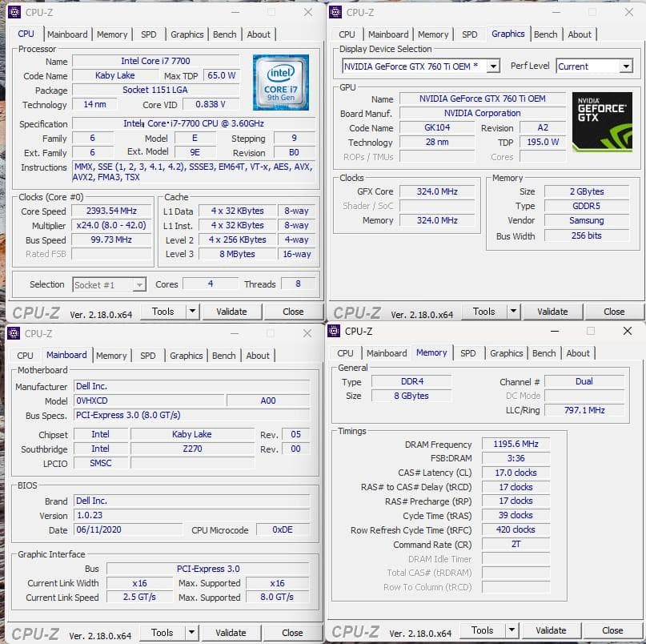
Task: Click BIOS version '1.0.23'
Action: coord(191,515)
